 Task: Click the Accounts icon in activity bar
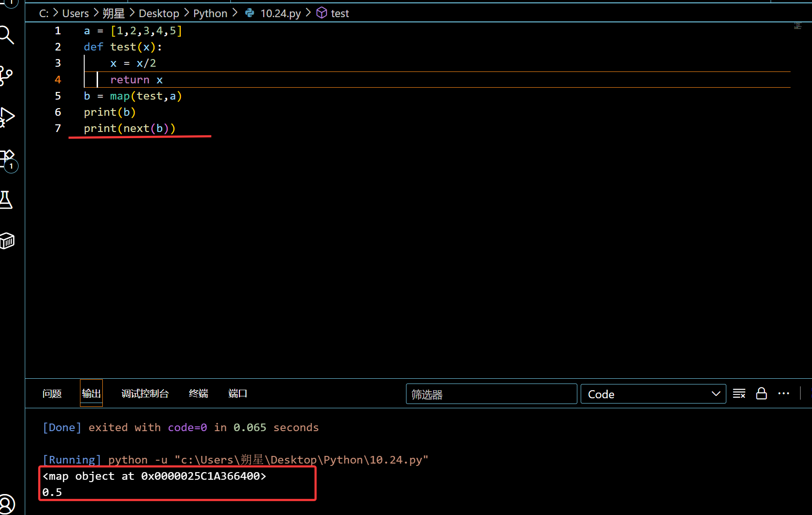pyautogui.click(x=7, y=504)
